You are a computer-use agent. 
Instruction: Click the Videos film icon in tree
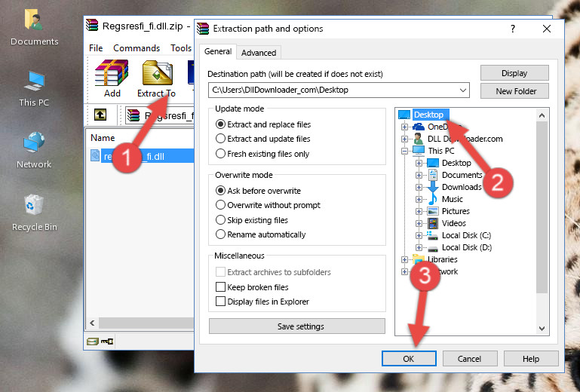[x=433, y=223]
